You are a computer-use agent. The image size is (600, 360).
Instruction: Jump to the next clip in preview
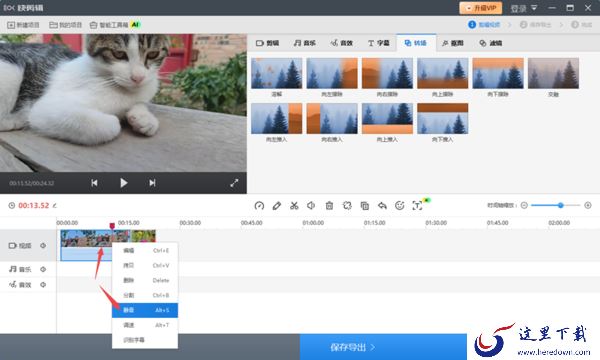point(152,183)
